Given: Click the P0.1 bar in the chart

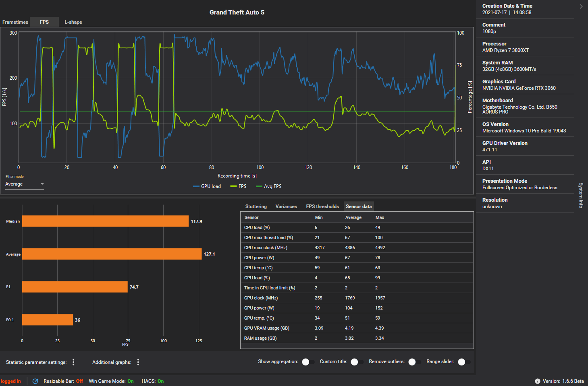Looking at the screenshot, I should (x=48, y=320).
